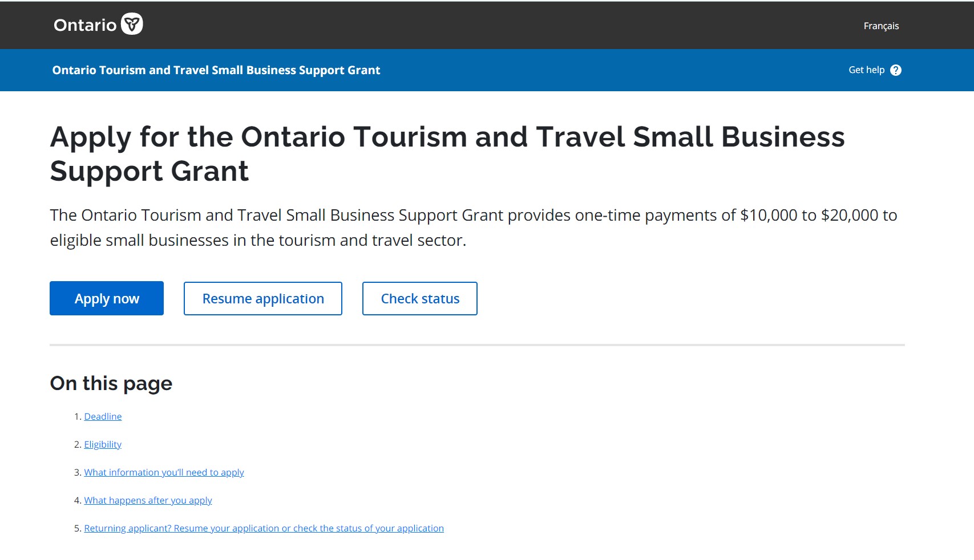
Task: Open What information you'll need to apply
Action: click(164, 472)
